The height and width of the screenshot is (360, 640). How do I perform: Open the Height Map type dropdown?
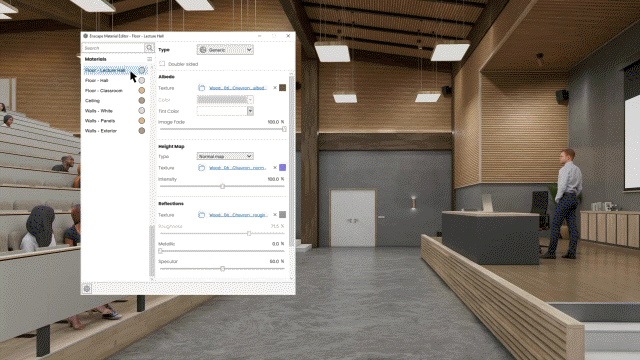click(225, 156)
